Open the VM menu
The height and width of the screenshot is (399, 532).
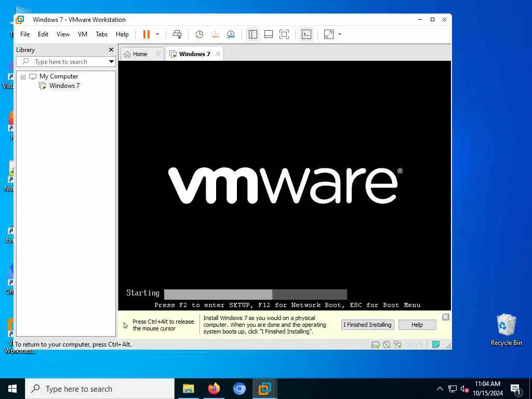tap(83, 34)
